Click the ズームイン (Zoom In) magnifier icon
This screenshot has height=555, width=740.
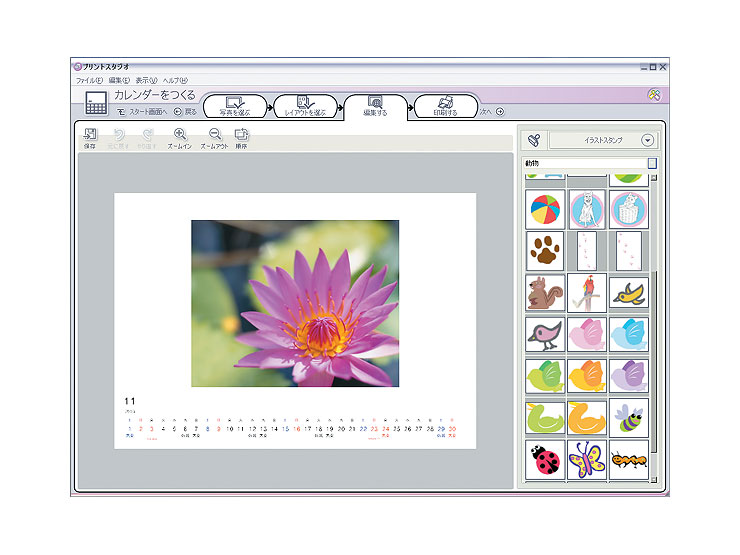pos(180,135)
